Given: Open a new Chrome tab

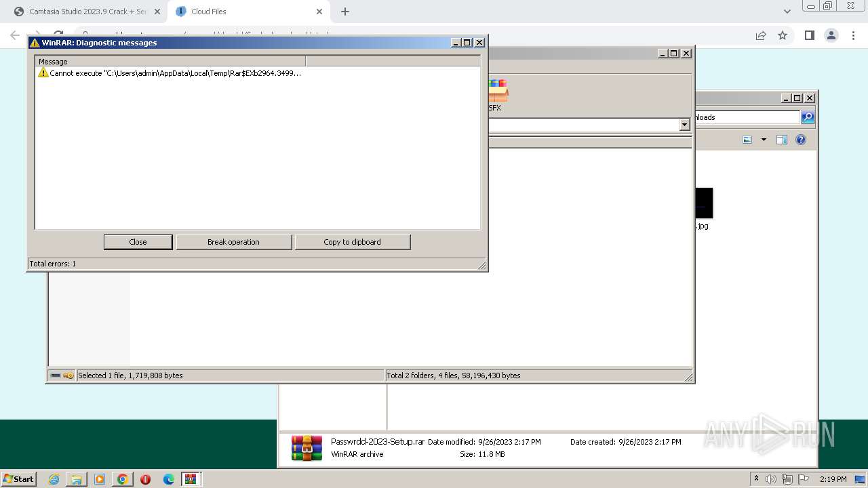Looking at the screenshot, I should pyautogui.click(x=345, y=12).
